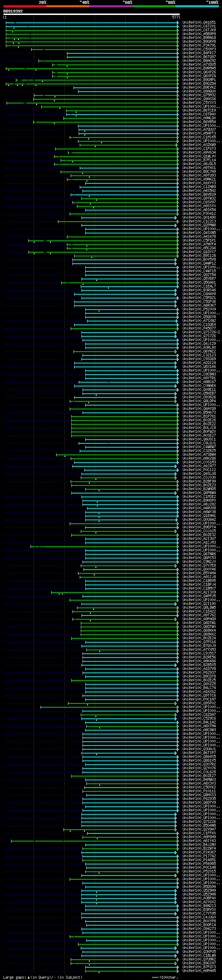Viewport: 222px width, 980px height.
Task: Select the UniRef100_B8ACM2 label
Action: 199,61
